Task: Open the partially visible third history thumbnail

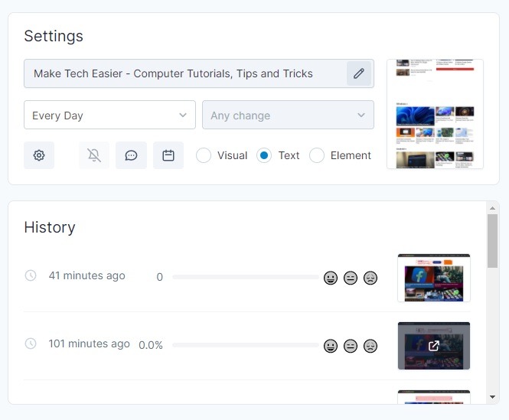Action: tap(434, 397)
